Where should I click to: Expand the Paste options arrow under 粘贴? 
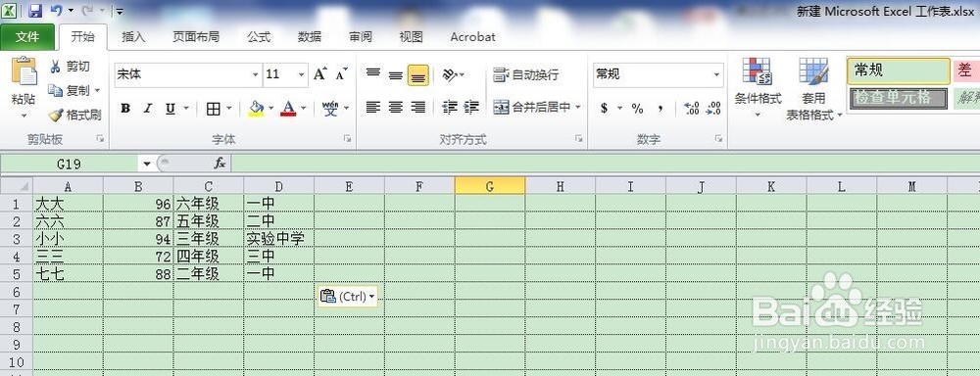click(x=24, y=115)
